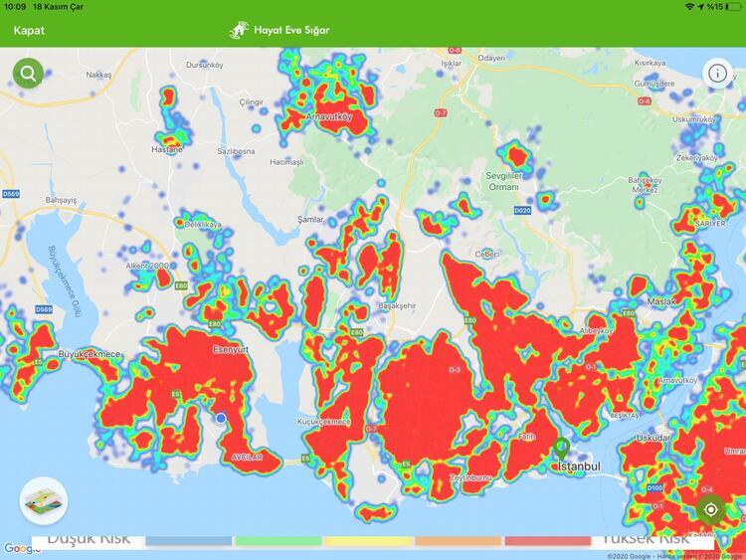746x560 pixels.
Task: Tap the battery indicator in status bar
Action: [732, 7]
